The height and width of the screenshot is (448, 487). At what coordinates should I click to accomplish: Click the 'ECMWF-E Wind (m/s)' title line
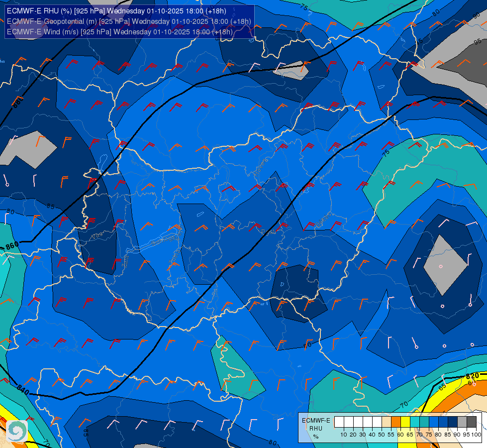(119, 32)
